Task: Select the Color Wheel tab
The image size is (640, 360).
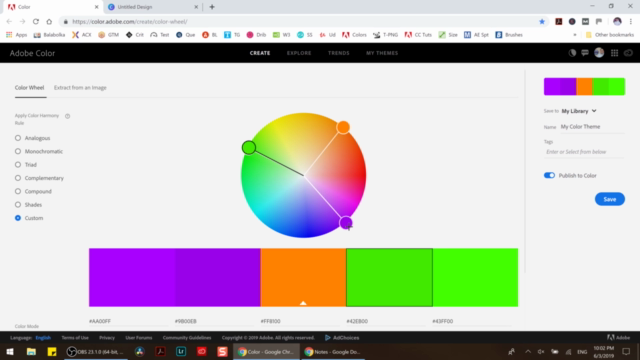Action: (x=29, y=87)
